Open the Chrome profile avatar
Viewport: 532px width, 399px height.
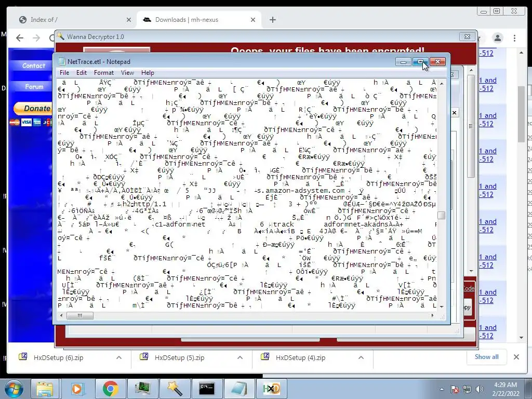(497, 38)
